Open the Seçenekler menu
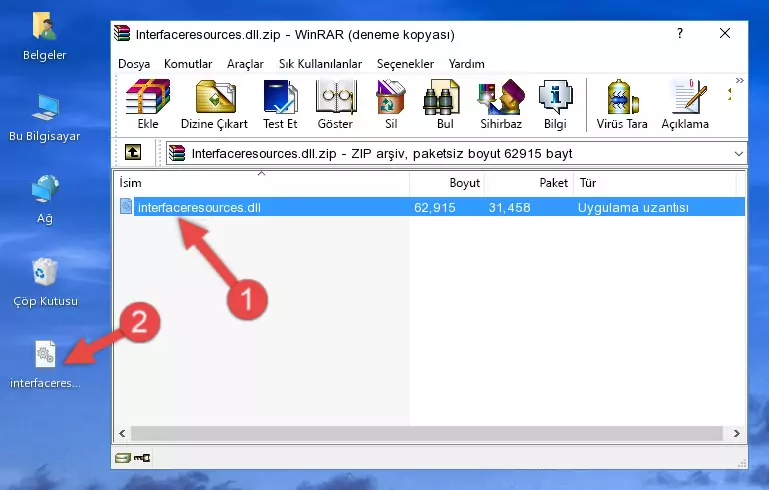 (405, 64)
